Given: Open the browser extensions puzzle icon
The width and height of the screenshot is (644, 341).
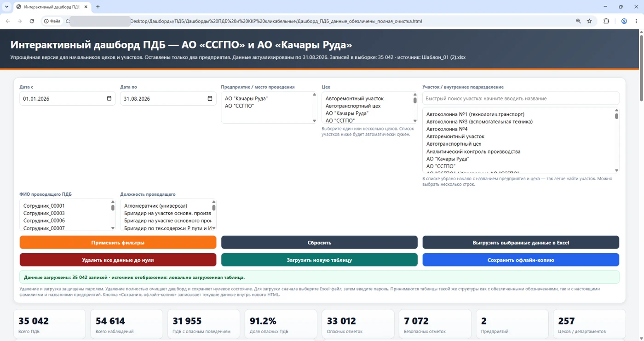Looking at the screenshot, I should click(x=606, y=21).
